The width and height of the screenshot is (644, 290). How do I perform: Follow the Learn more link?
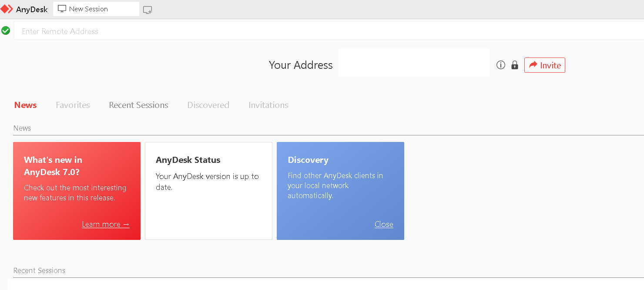click(x=106, y=224)
